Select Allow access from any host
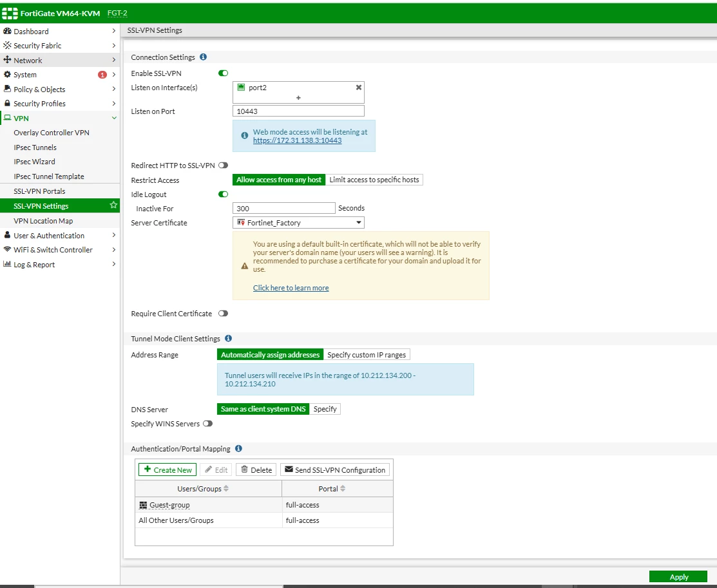The width and height of the screenshot is (717, 588). pyautogui.click(x=279, y=180)
